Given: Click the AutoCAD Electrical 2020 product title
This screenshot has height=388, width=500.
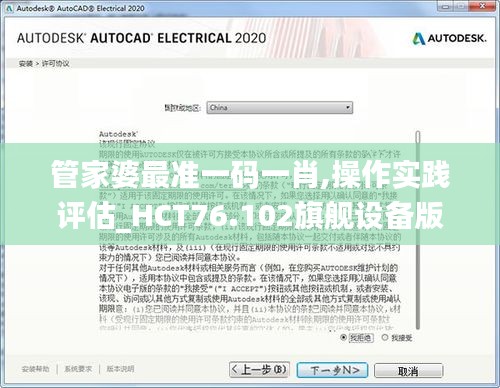Looking at the screenshot, I should (141, 38).
